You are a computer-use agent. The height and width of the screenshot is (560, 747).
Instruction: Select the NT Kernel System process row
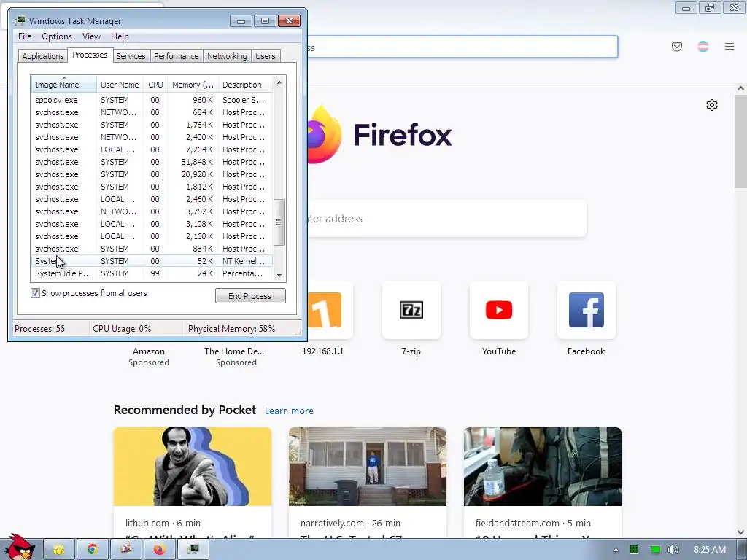(152, 261)
